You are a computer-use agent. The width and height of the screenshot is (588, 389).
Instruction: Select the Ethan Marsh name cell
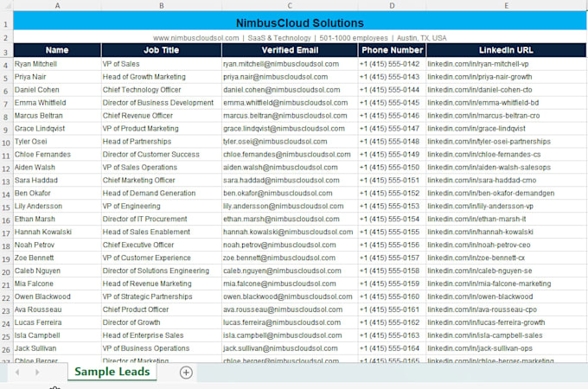(x=57, y=220)
